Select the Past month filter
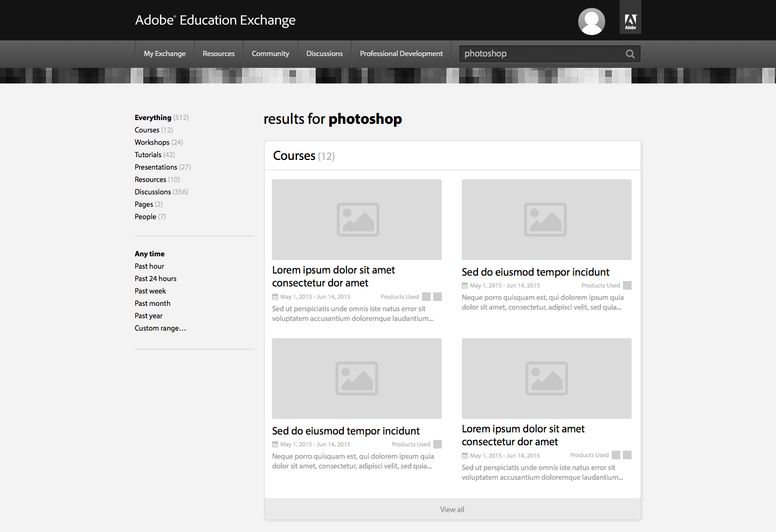 click(x=153, y=303)
